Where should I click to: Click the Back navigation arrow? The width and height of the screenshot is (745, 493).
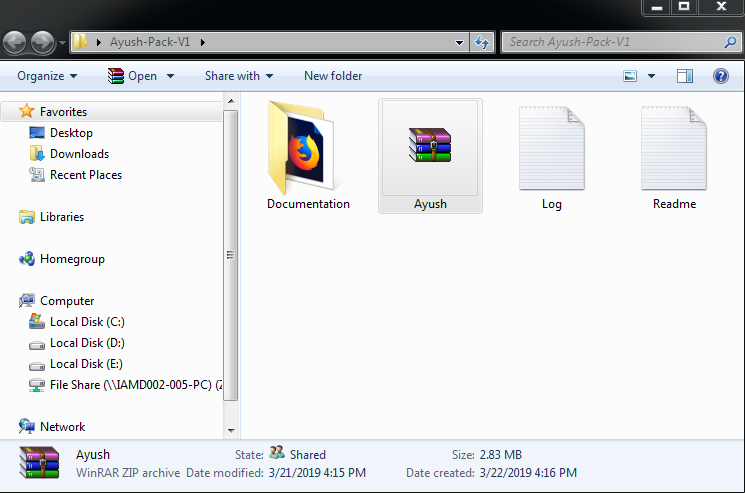15,43
